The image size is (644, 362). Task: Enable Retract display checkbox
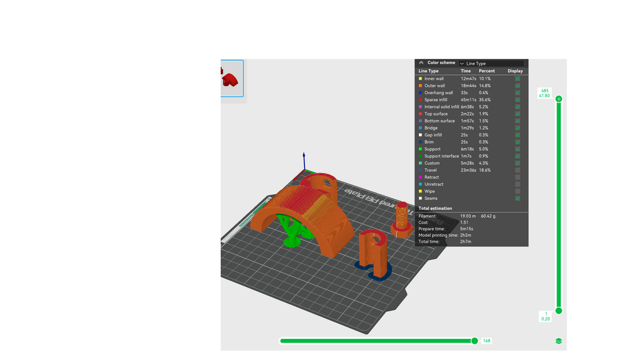click(x=518, y=177)
